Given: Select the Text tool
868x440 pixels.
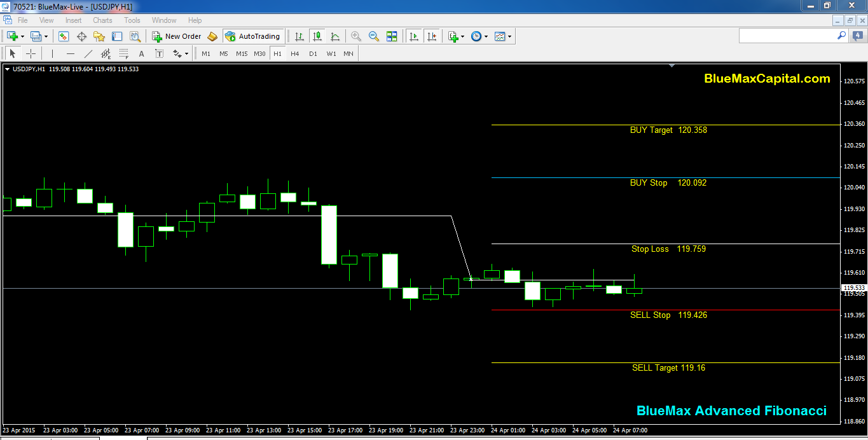Looking at the screenshot, I should (141, 53).
